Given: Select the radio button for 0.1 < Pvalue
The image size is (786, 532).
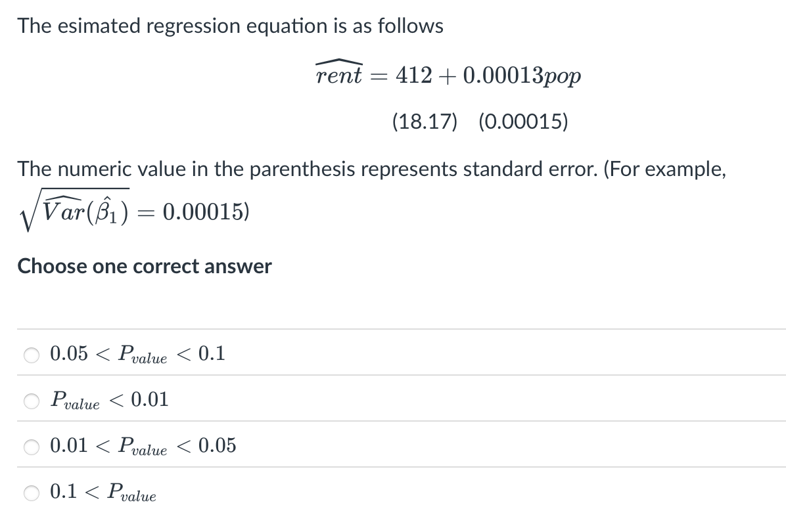Looking at the screenshot, I should point(31,493).
